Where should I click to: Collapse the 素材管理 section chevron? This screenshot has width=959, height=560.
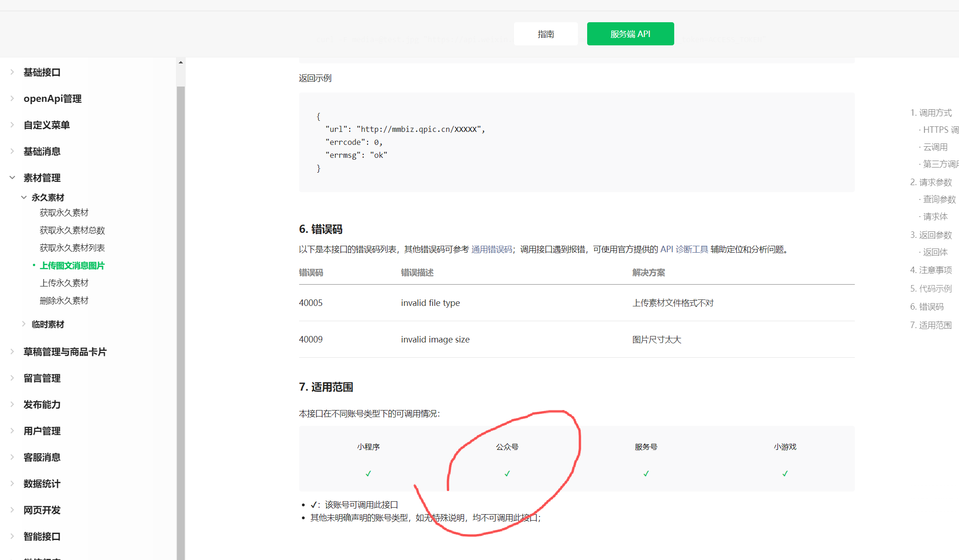coord(13,178)
